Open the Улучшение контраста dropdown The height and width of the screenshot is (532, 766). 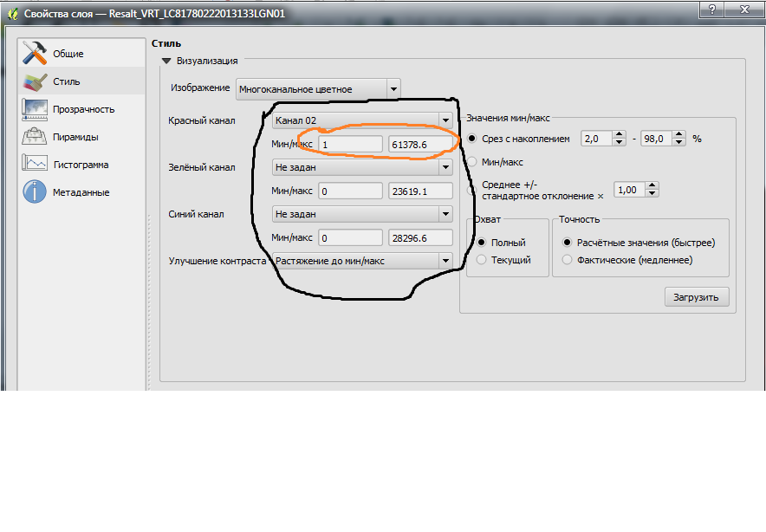pos(362,261)
